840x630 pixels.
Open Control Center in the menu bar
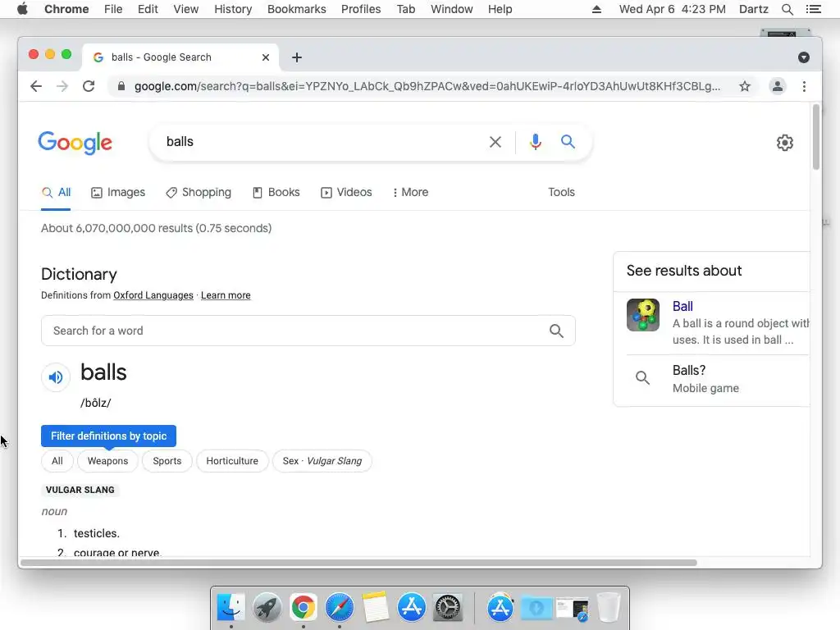[x=813, y=9]
